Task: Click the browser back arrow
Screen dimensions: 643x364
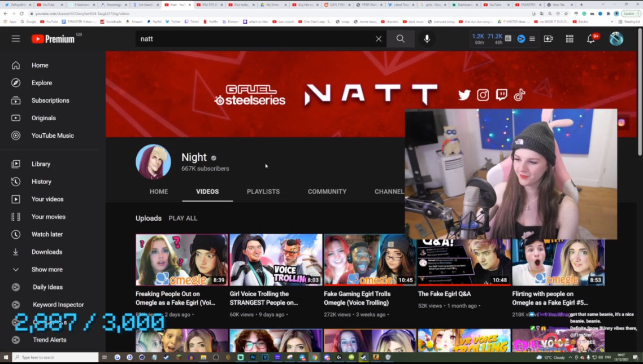Action: (5, 14)
